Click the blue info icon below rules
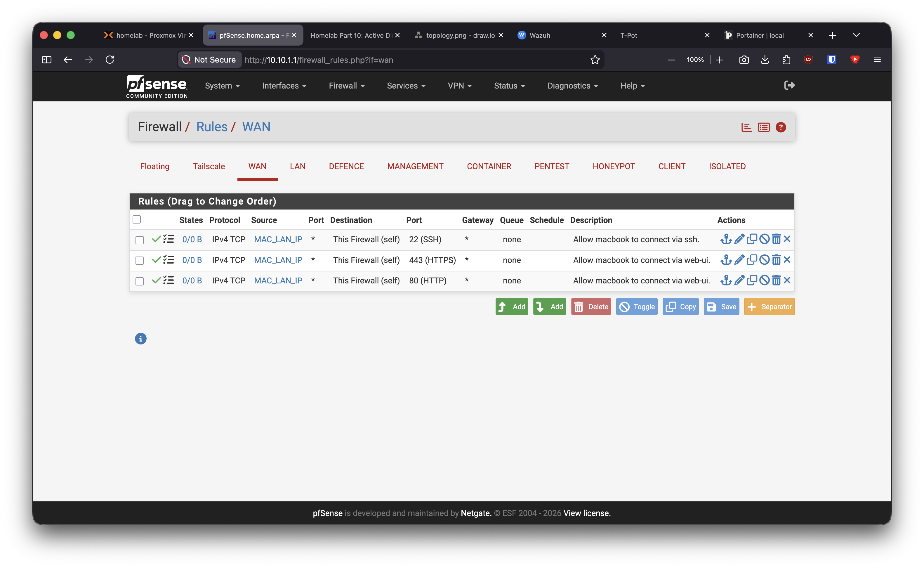Image resolution: width=924 pixels, height=568 pixels. pos(140,339)
